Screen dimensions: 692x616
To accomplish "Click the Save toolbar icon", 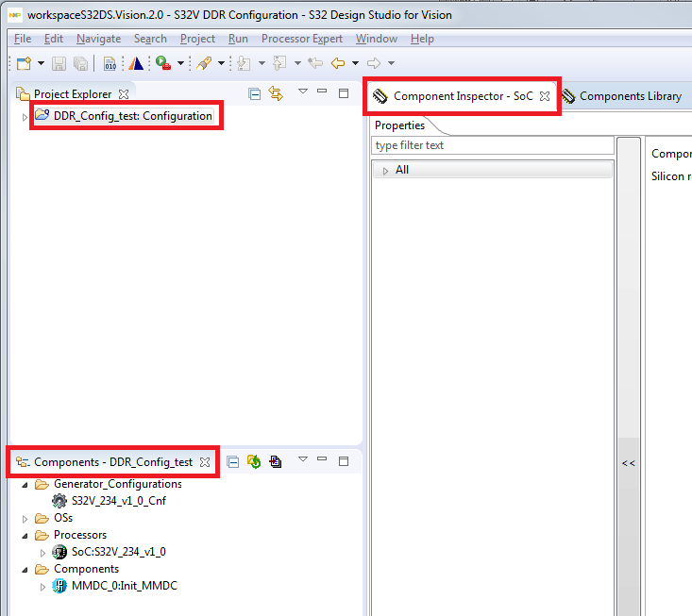I will (x=59, y=63).
